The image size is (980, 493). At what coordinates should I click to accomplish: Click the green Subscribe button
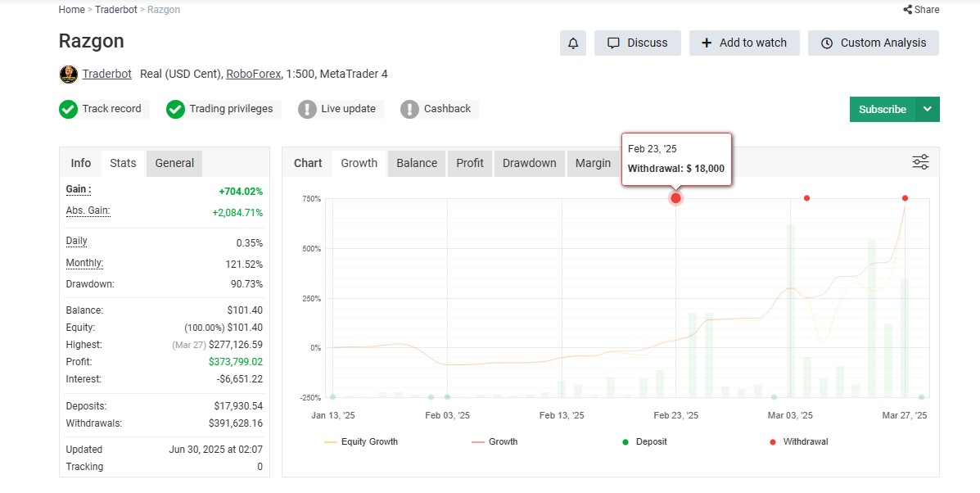[883, 110]
